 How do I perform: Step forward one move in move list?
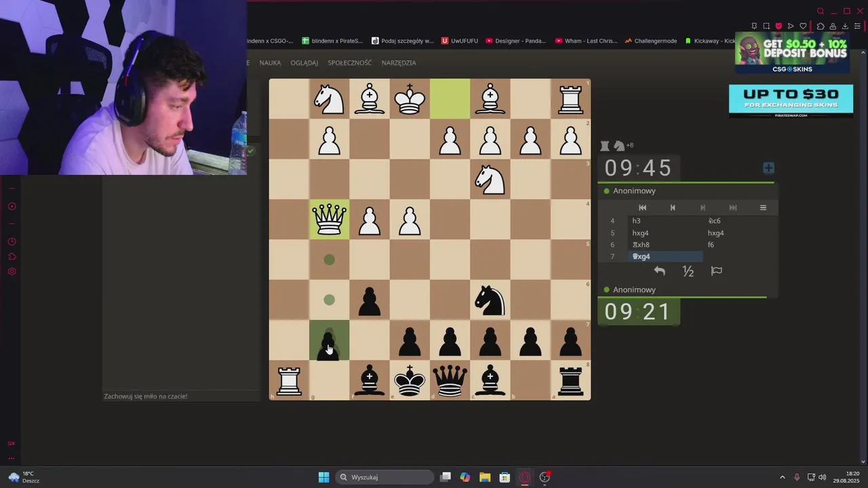coord(703,207)
